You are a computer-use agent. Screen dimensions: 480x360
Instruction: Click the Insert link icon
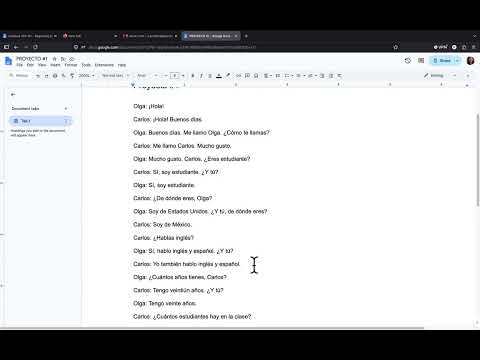pyautogui.click(x=239, y=76)
